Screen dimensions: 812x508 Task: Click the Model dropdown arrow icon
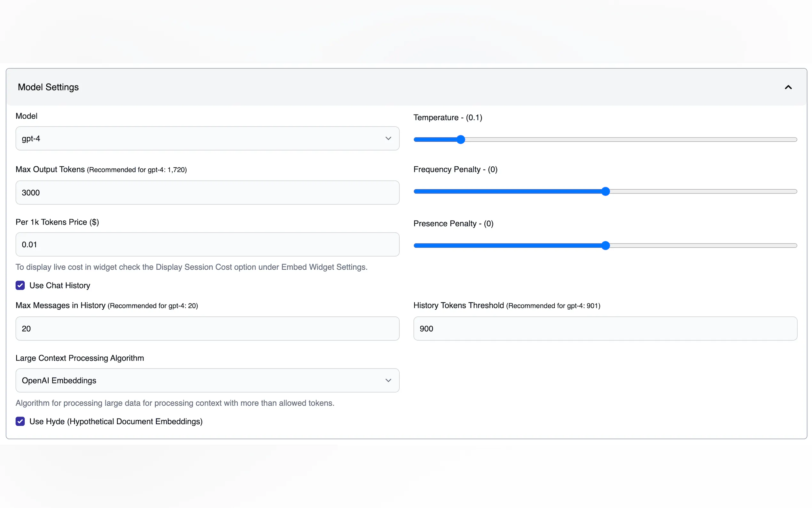coord(388,139)
